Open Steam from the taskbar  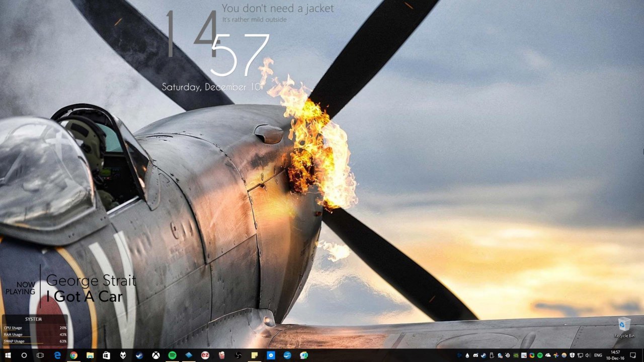click(139, 355)
